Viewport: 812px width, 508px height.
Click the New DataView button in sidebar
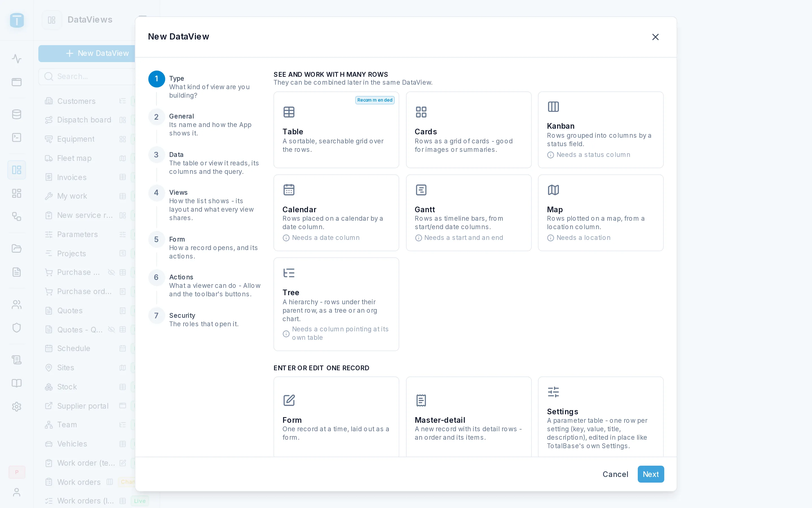(x=87, y=53)
